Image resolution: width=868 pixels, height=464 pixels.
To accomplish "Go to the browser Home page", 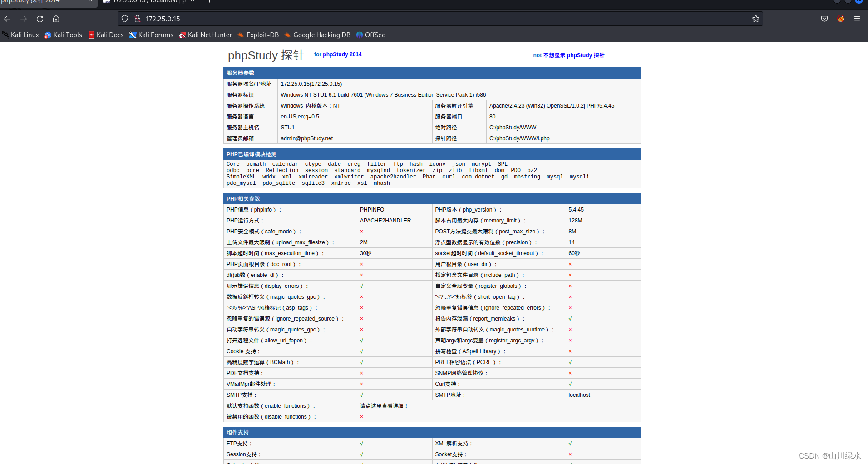I will (56, 19).
